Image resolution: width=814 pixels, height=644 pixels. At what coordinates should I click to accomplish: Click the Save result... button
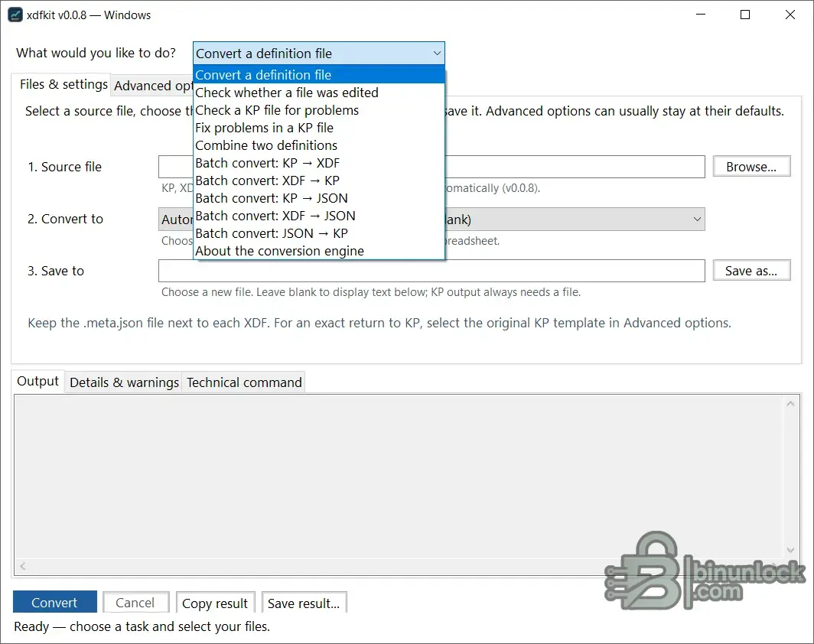pos(304,603)
